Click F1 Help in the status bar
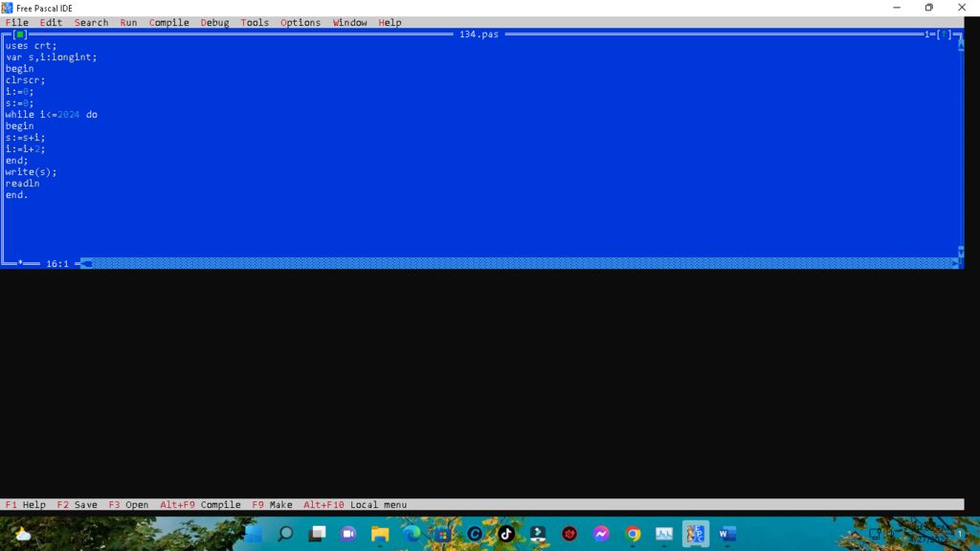The image size is (980, 551). (x=26, y=505)
